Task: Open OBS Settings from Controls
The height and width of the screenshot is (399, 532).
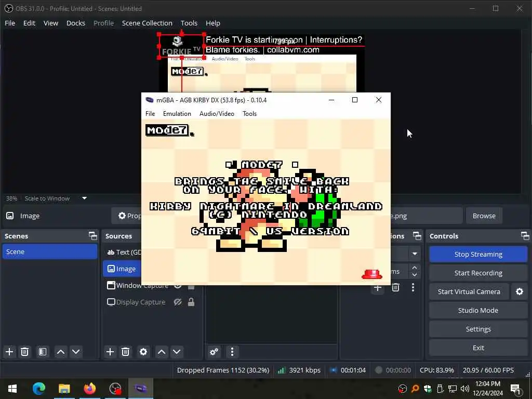Action: point(478,329)
